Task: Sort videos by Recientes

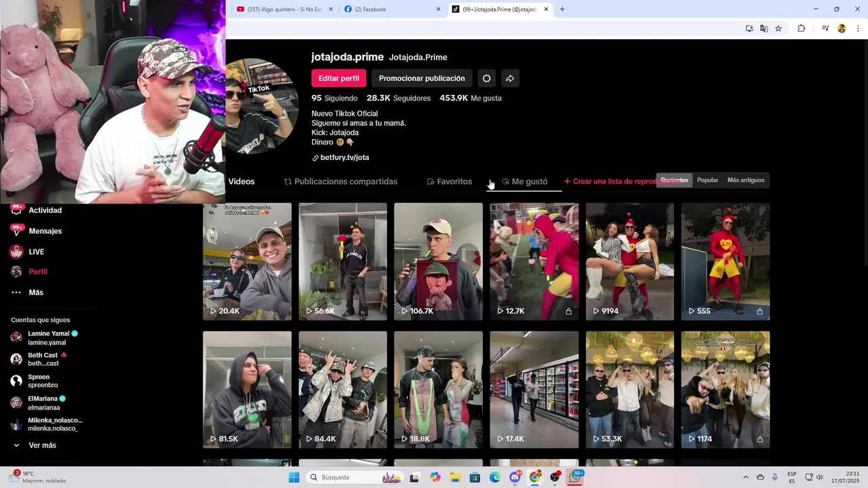Action: 674,180
